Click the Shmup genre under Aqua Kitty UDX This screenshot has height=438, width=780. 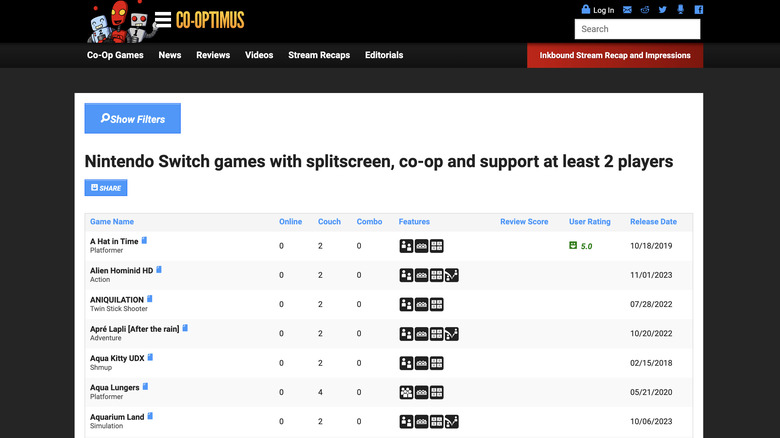click(101, 367)
